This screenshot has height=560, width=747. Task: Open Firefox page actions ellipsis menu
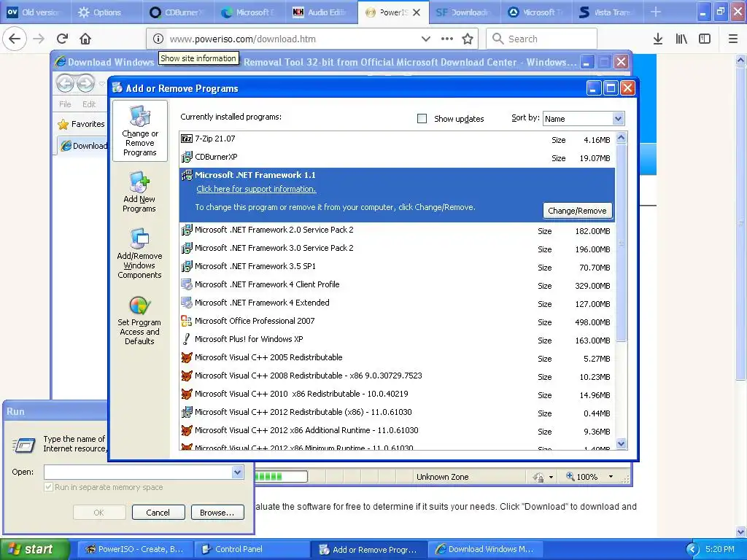coord(447,39)
